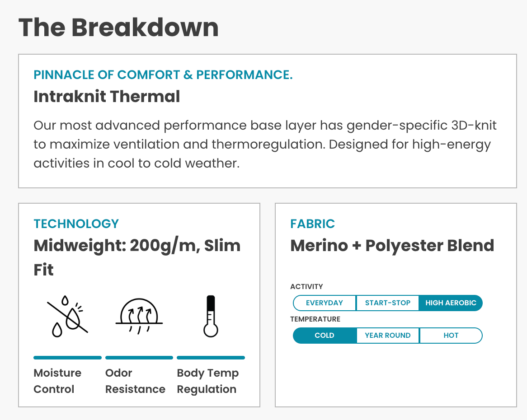This screenshot has height=420, width=527.
Task: Toggle the High Aerobic activity segment
Action: (x=451, y=303)
